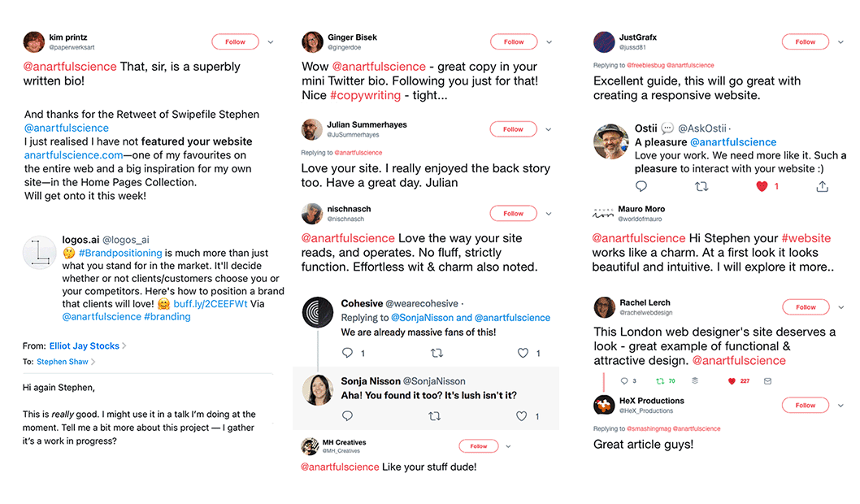Reply to the Cohesive tweet

pyautogui.click(x=347, y=353)
